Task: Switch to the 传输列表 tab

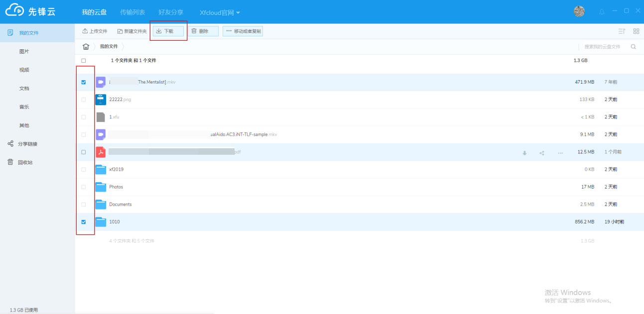Action: click(132, 12)
